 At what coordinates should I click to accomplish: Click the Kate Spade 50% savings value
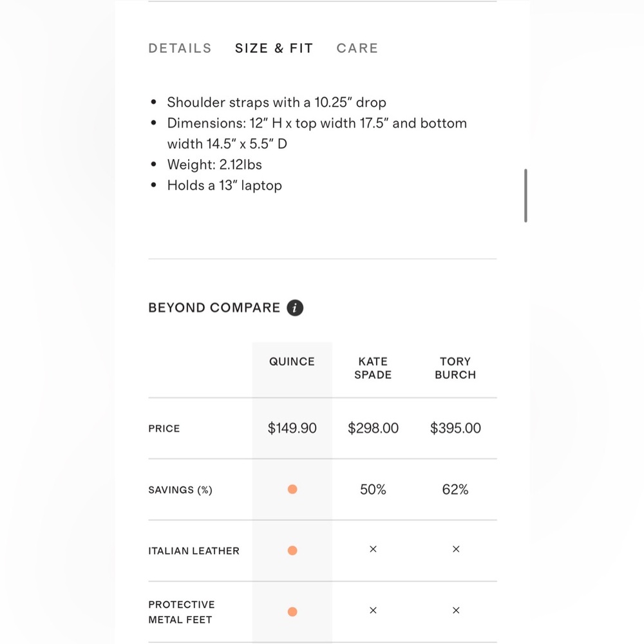tap(373, 489)
